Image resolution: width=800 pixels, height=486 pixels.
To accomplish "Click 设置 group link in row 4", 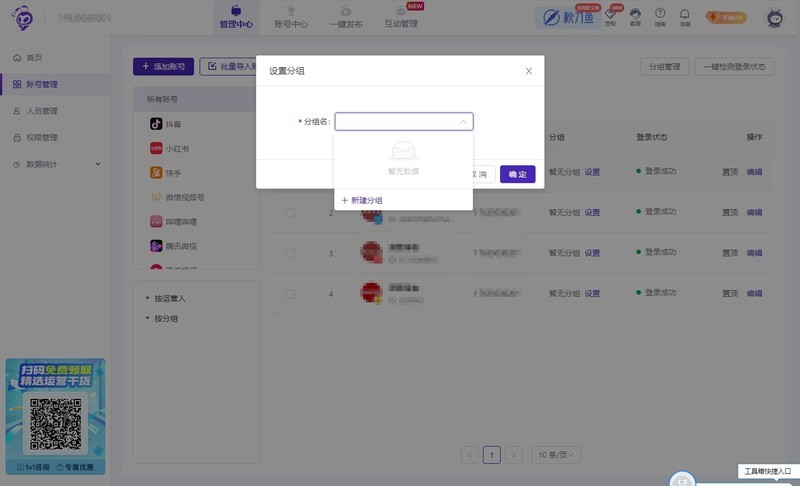I will click(592, 293).
